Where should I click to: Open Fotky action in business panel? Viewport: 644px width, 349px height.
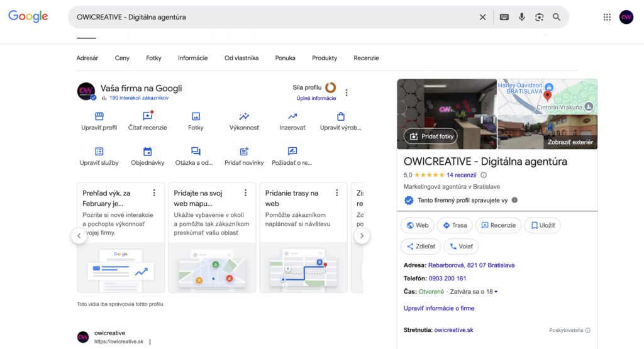(196, 121)
